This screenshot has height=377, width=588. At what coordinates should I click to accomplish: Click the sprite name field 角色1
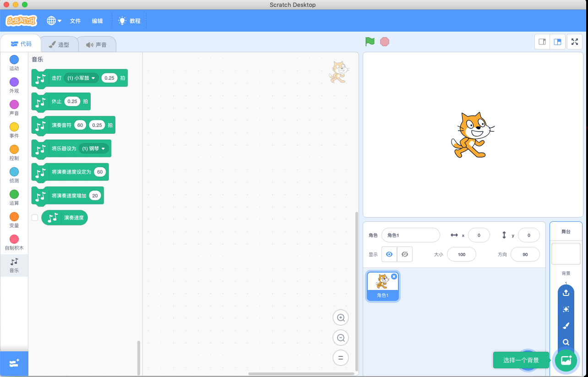pyautogui.click(x=411, y=235)
